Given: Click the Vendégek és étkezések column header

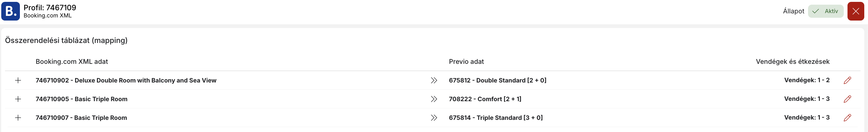Looking at the screenshot, I should pyautogui.click(x=793, y=61).
